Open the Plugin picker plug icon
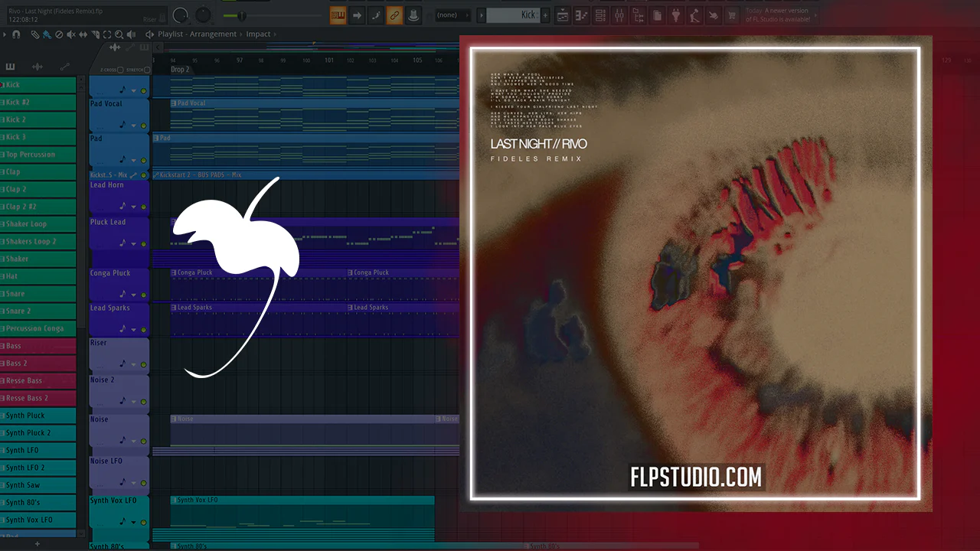The width and height of the screenshot is (980, 551). click(x=676, y=15)
